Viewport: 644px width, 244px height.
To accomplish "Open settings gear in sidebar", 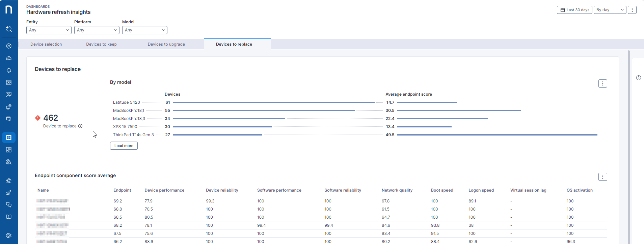I will pyautogui.click(x=9, y=236).
